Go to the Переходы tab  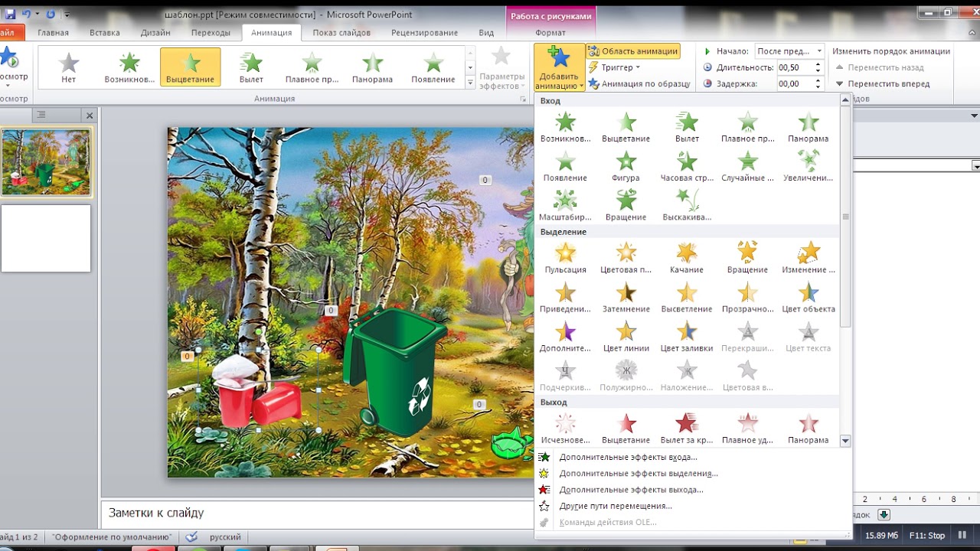pos(211,33)
